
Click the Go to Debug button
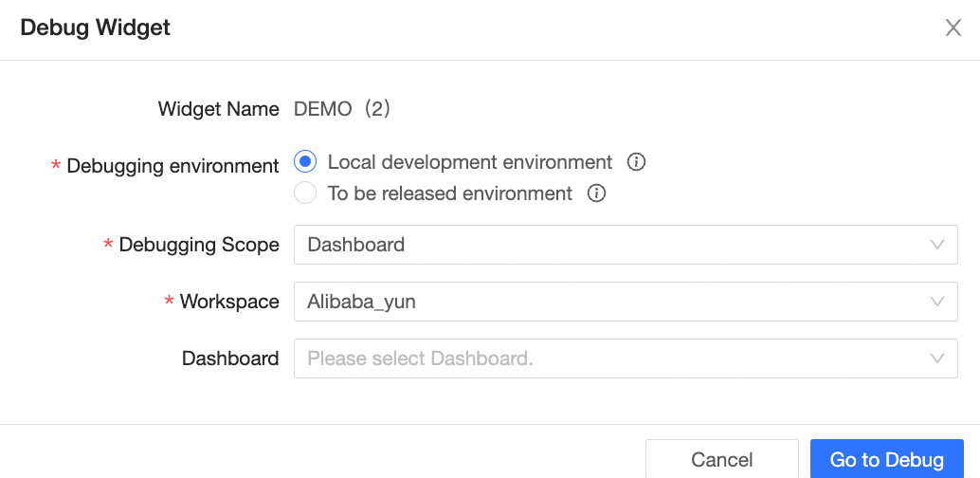886,460
